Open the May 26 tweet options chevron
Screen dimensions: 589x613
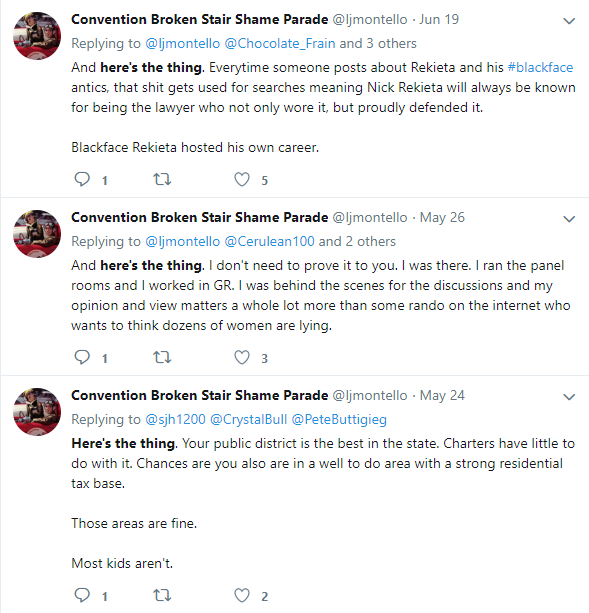point(569,219)
